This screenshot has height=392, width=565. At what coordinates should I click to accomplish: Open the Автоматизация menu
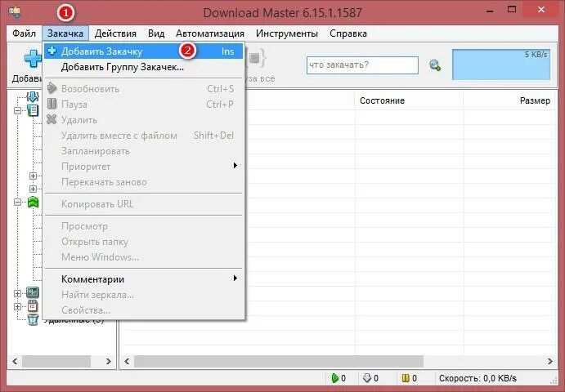pos(210,33)
